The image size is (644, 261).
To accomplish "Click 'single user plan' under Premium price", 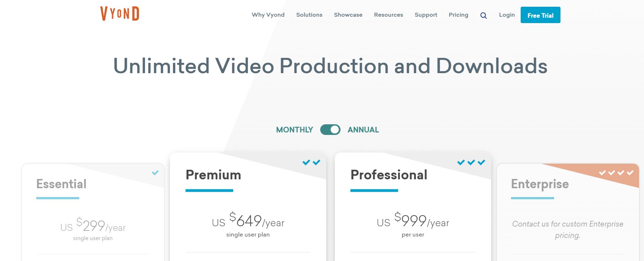I will tap(248, 235).
